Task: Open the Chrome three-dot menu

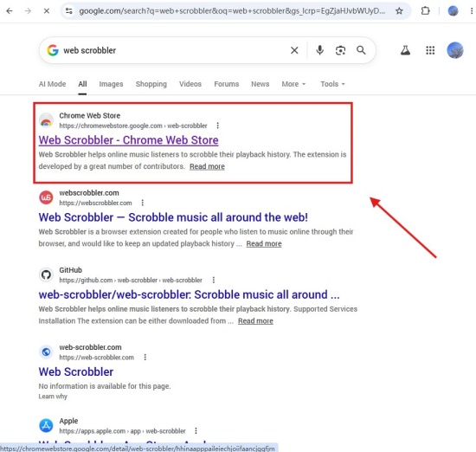Action: tap(472, 11)
